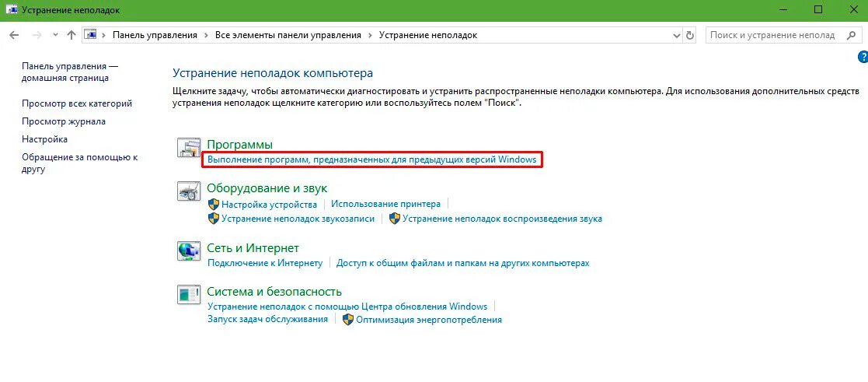Image resolution: width=868 pixels, height=382 pixels.
Task: Click 'Устранение неполадок' breadcrumb
Action: [x=428, y=35]
